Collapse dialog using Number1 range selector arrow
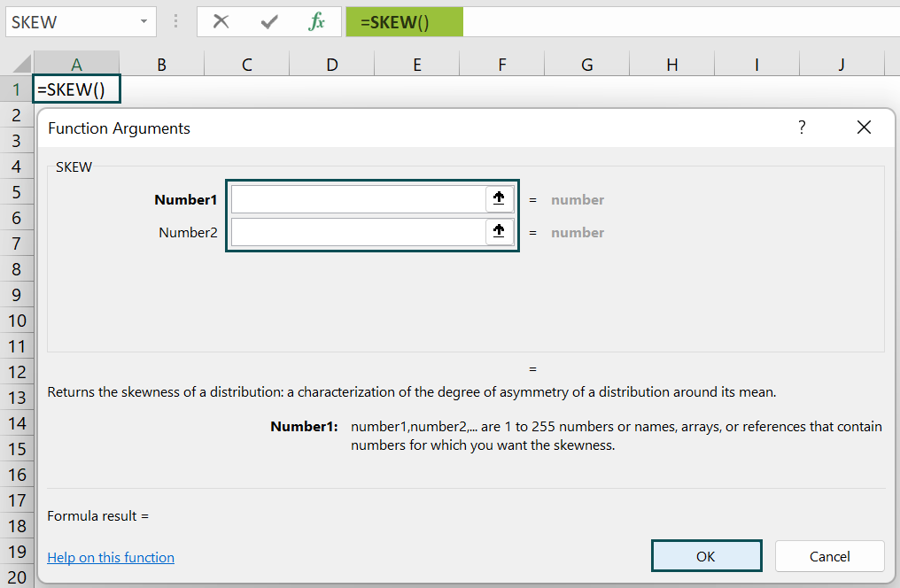 [x=499, y=198]
